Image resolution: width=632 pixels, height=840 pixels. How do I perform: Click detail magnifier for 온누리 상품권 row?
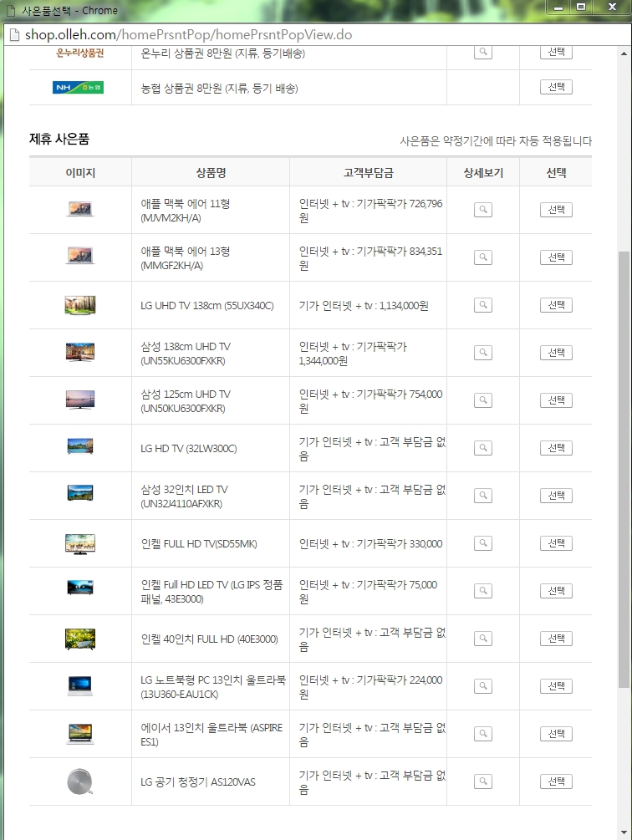(482, 52)
